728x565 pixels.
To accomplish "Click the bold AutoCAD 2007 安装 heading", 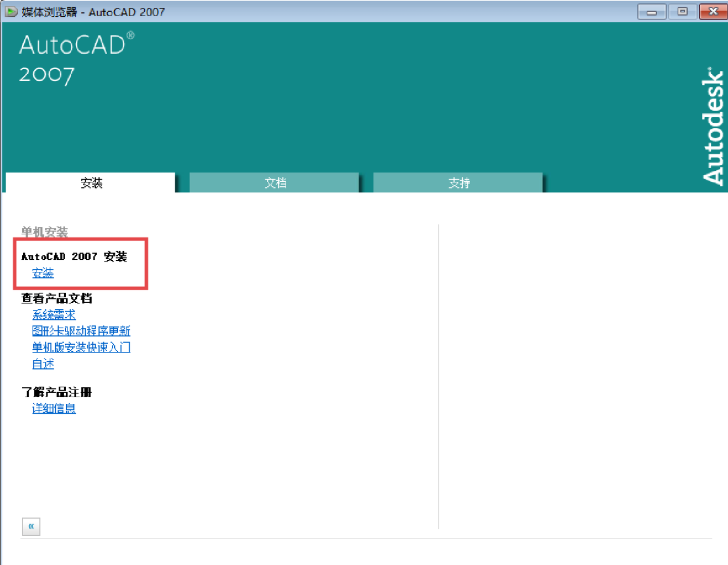I will click(x=75, y=256).
